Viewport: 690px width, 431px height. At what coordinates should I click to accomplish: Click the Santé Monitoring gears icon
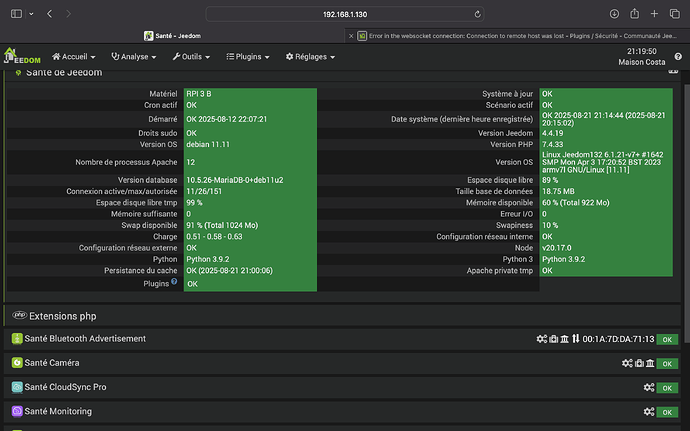(648, 411)
